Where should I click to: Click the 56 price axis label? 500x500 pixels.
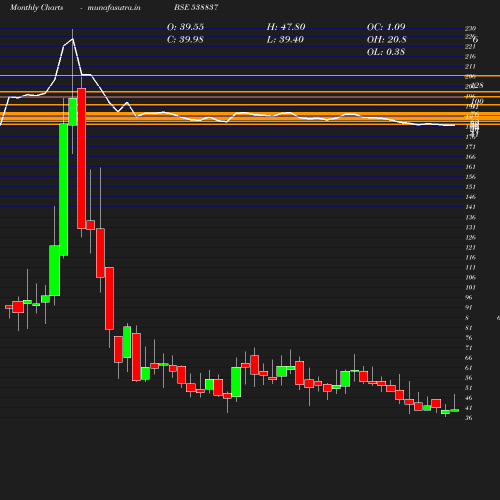[x=469, y=378]
